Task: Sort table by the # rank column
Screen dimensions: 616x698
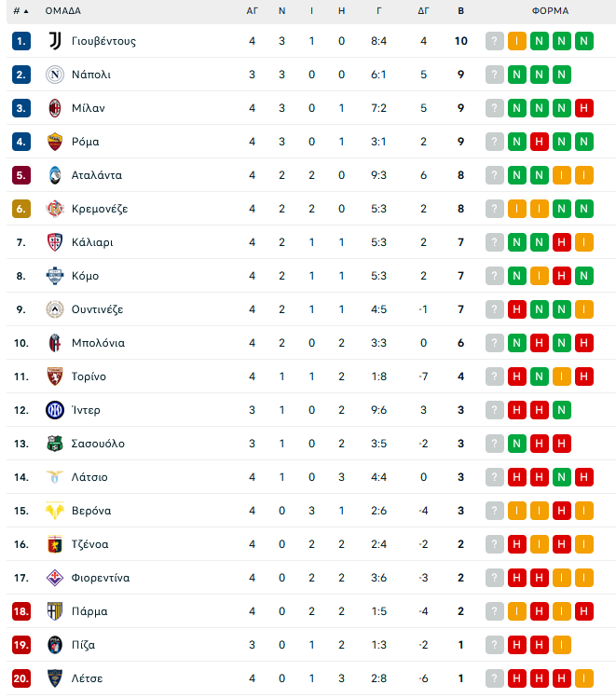Action: click(x=21, y=11)
